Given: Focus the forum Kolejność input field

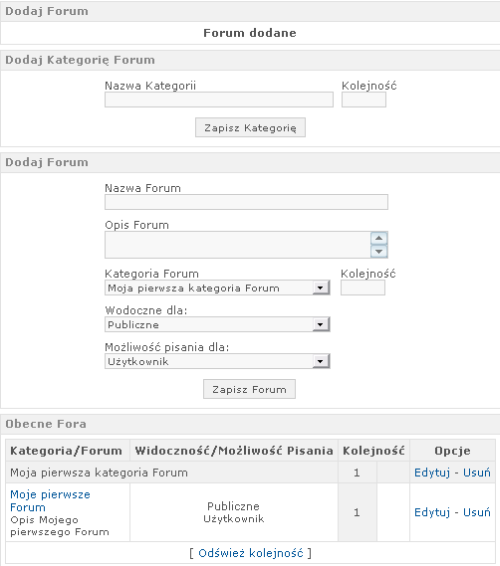Looking at the screenshot, I should 363,288.
